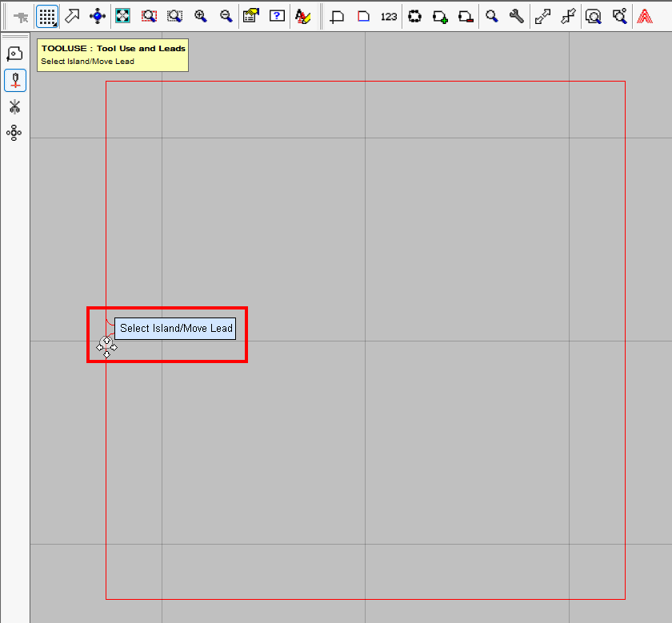Zoom to fit the entire drawing
This screenshot has height=623, width=672.
123,15
